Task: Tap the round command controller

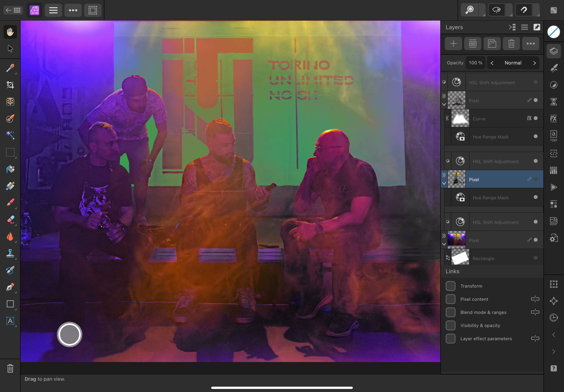Action: 69,334
